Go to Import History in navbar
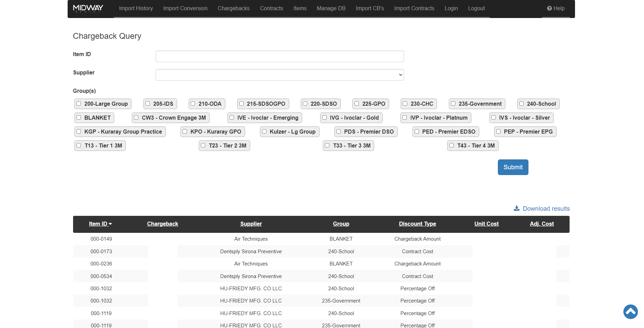 tap(136, 8)
